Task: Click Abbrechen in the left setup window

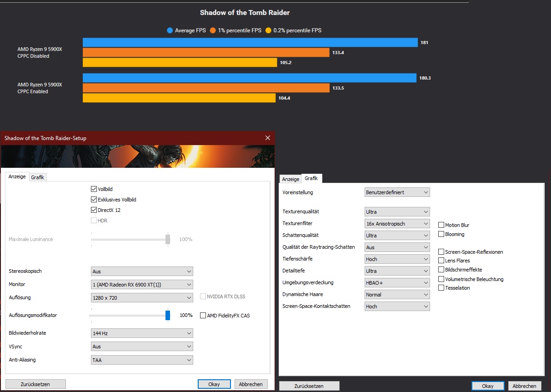Action: pos(251,384)
